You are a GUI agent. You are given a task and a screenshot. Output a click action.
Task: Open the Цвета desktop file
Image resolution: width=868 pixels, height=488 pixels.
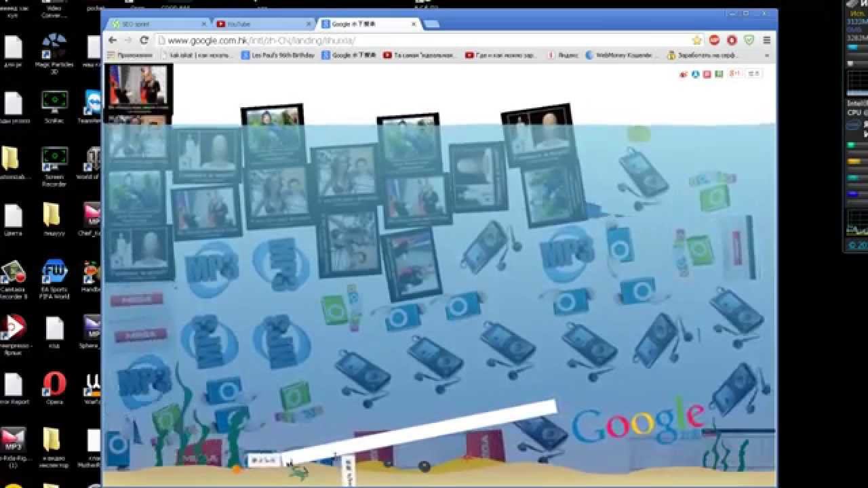coord(14,220)
